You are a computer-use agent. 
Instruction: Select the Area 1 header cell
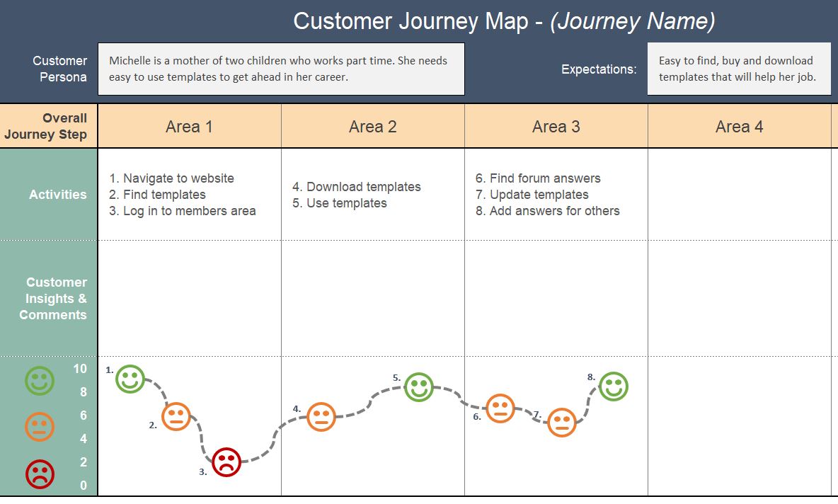coord(189,127)
